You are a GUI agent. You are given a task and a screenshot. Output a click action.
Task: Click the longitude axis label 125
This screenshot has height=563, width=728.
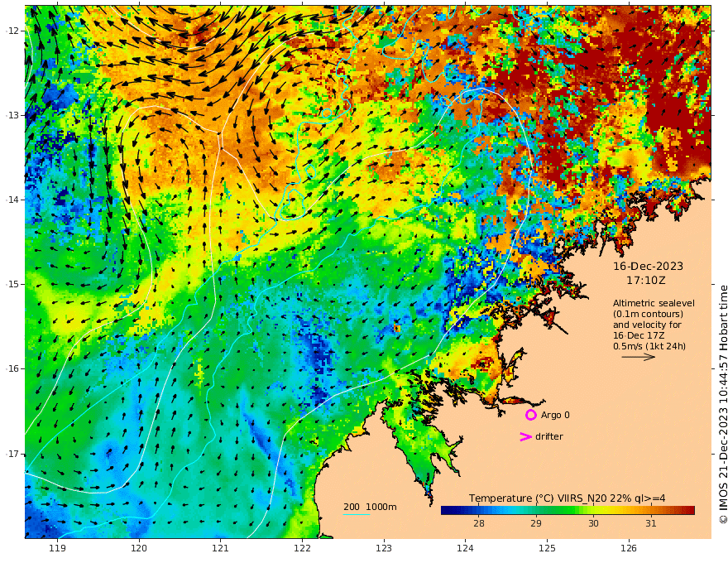pos(547,548)
